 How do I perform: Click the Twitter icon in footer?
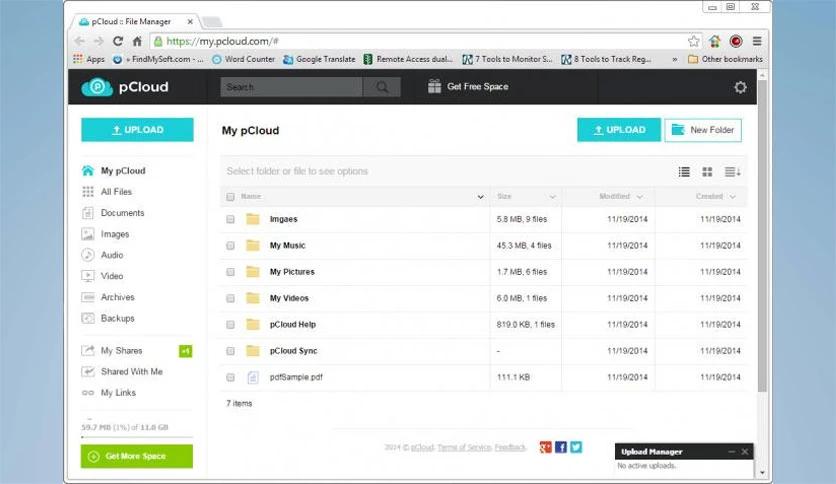(576, 447)
